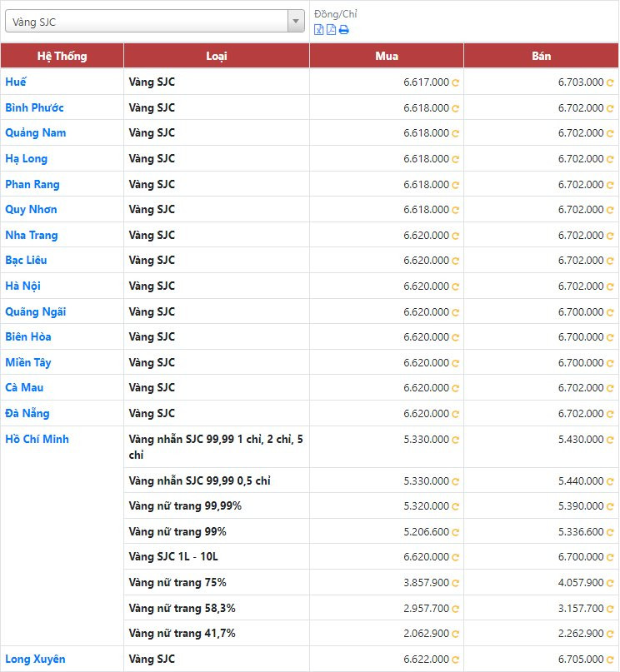This screenshot has height=672, width=620.
Task: Open the Bình Phước link
Action: point(34,107)
